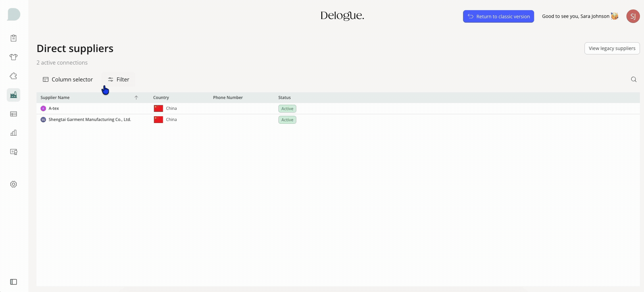Open the A-tex supplier row
The height and width of the screenshot is (292, 644).
54,108
